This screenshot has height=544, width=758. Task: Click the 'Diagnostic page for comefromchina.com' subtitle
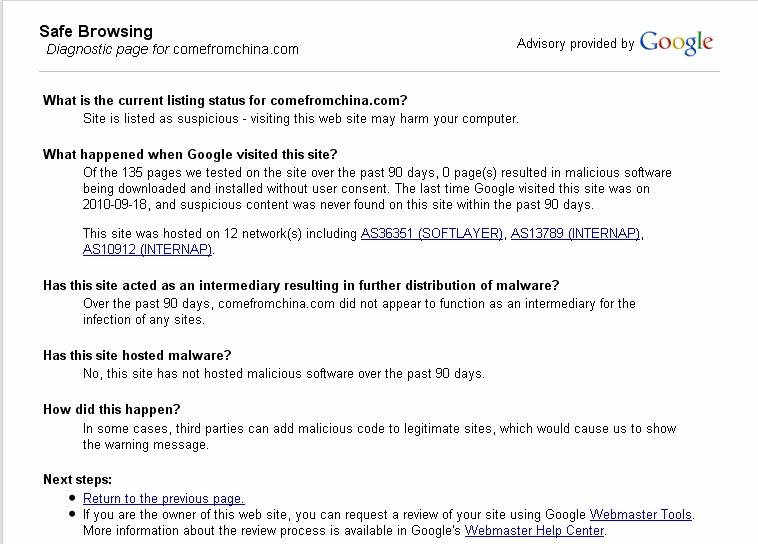172,49
